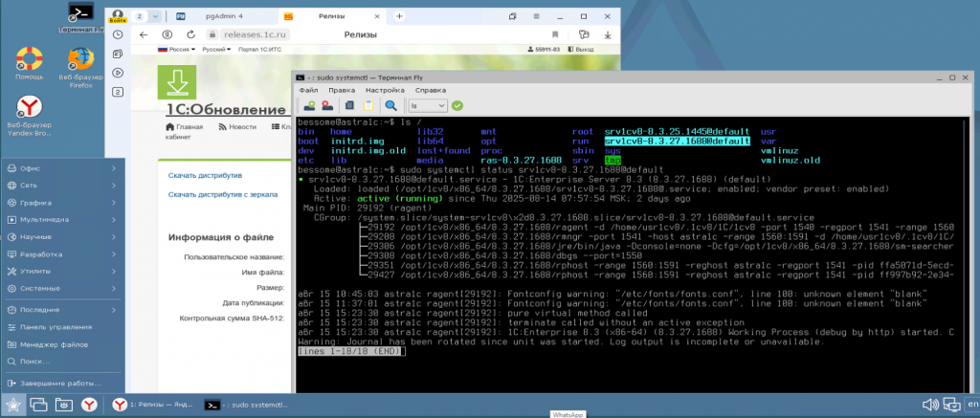
Task: Expand the Научные start menu category
Action: pyautogui.click(x=62, y=237)
